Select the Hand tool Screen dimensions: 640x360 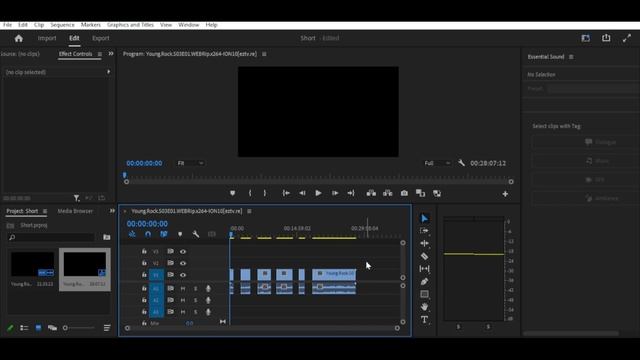click(x=424, y=307)
